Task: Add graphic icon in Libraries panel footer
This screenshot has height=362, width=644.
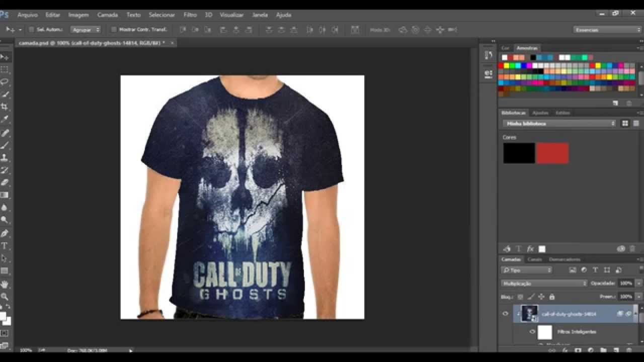Action: 507,249
